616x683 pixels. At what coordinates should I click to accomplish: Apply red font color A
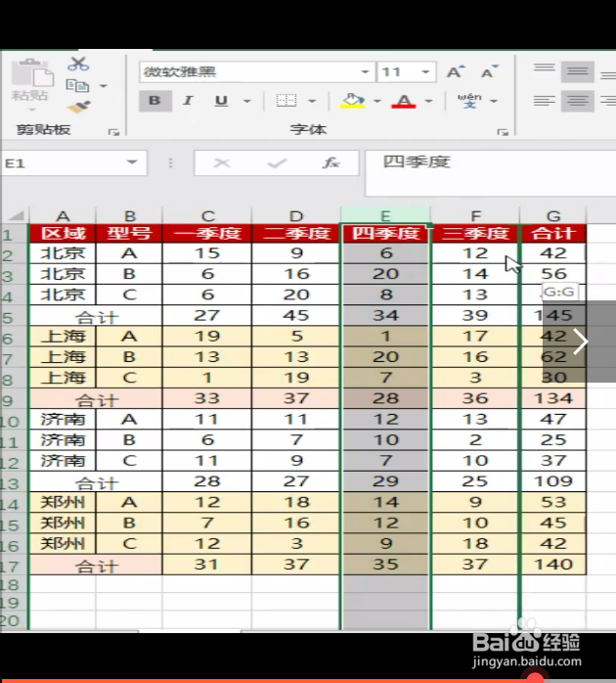[404, 101]
